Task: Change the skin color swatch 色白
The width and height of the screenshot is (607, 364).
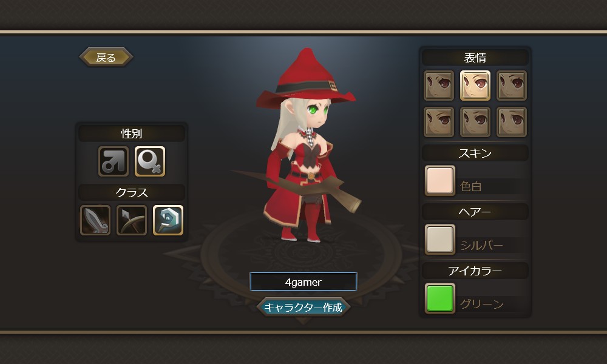Action: 439,181
